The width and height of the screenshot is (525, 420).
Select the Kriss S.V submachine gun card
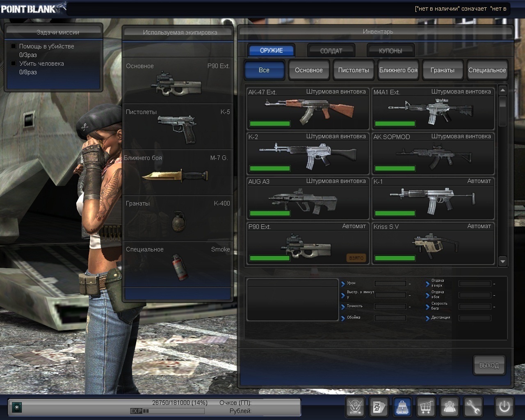[433, 243]
